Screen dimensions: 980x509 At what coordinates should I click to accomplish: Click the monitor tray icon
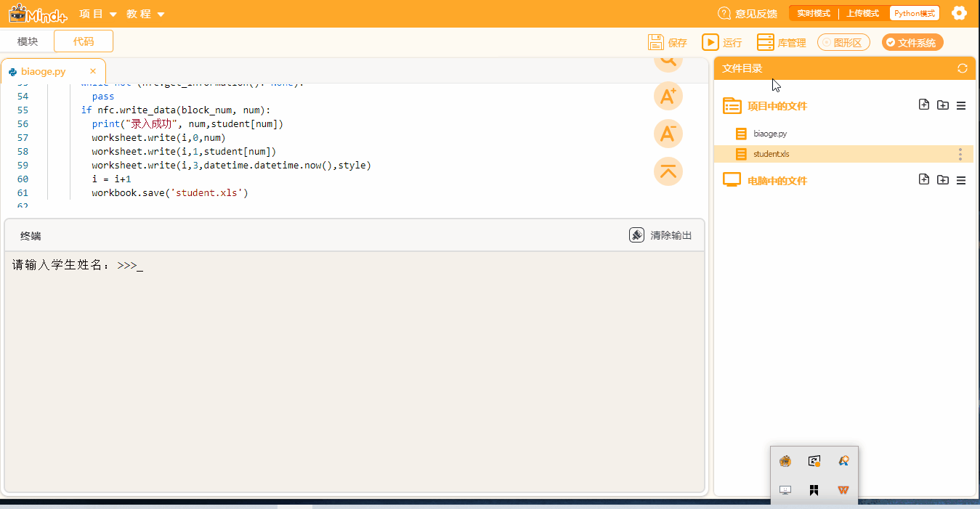coord(785,490)
